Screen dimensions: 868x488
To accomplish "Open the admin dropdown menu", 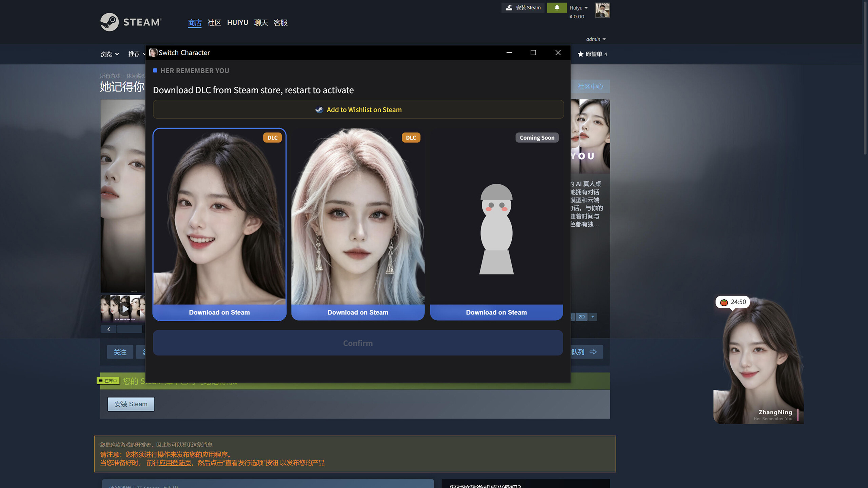I will (596, 39).
